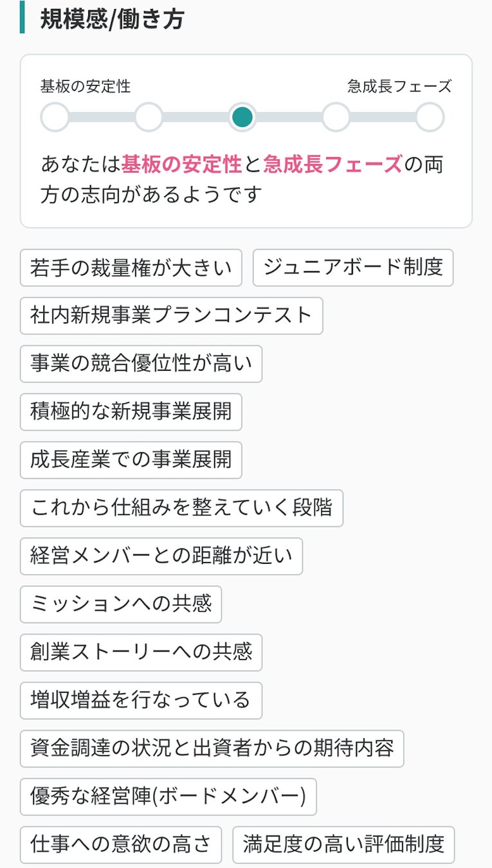
Task: Select the second slider step circle
Action: click(x=149, y=118)
